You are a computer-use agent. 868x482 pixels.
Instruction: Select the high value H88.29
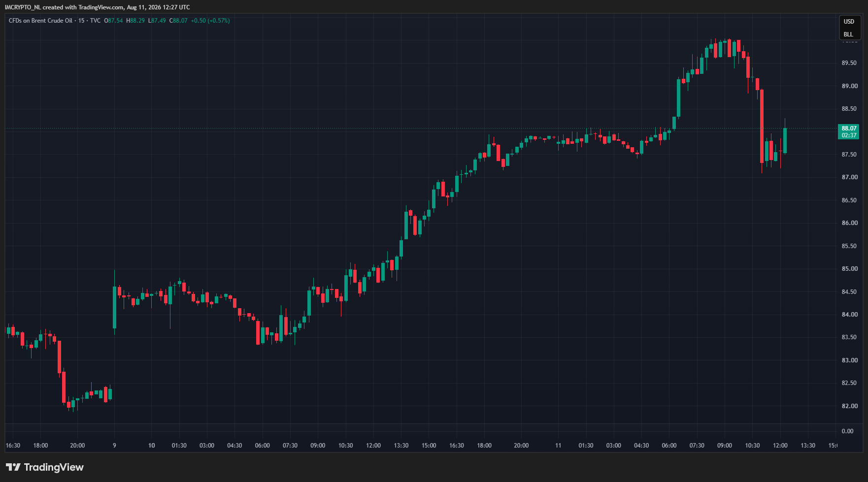tap(135, 21)
